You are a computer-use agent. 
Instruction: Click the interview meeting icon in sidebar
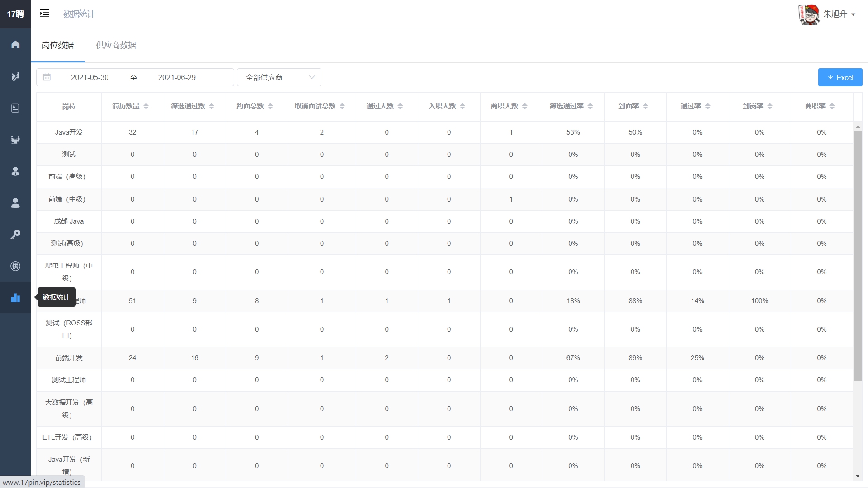pyautogui.click(x=15, y=140)
